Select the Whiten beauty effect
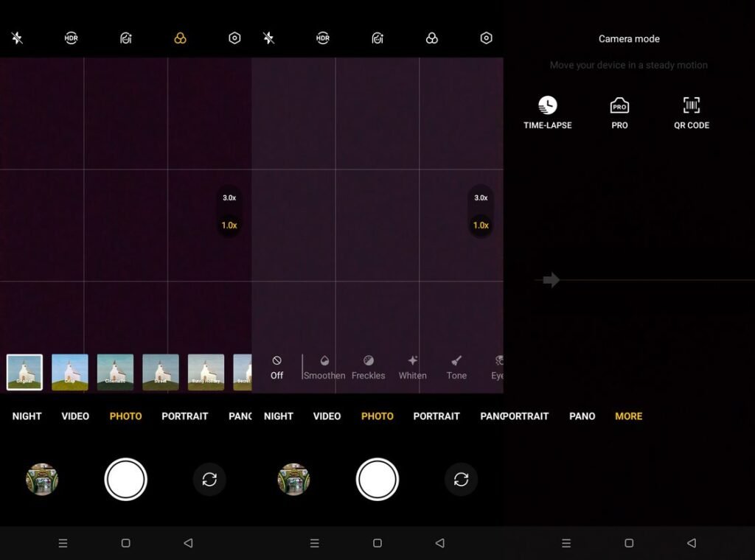The width and height of the screenshot is (755, 560). [413, 368]
